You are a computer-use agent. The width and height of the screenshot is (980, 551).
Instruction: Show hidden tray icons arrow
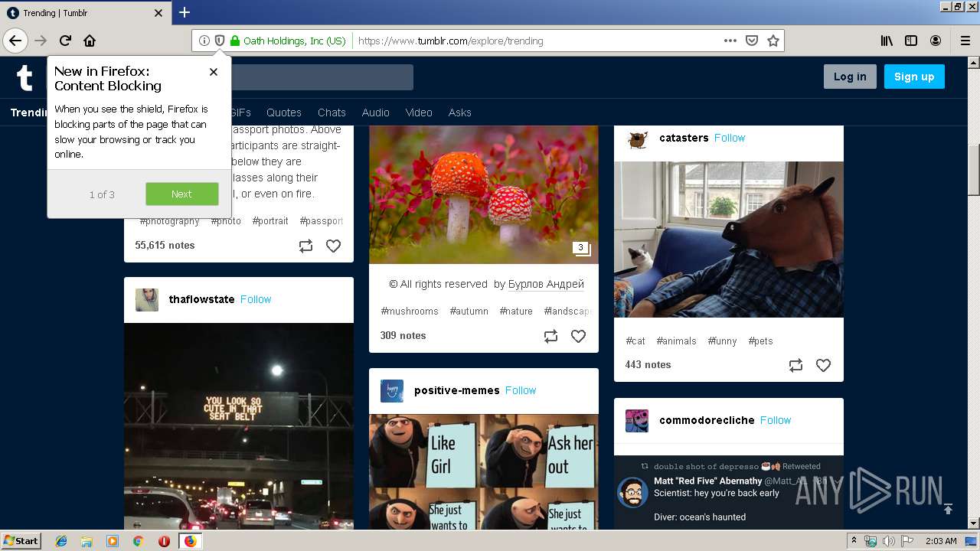(x=854, y=541)
